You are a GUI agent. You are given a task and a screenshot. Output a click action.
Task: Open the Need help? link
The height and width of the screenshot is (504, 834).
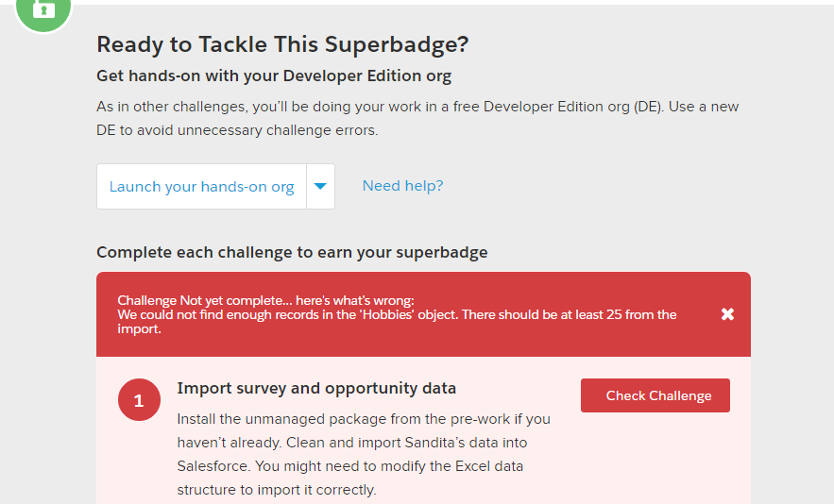tap(402, 186)
